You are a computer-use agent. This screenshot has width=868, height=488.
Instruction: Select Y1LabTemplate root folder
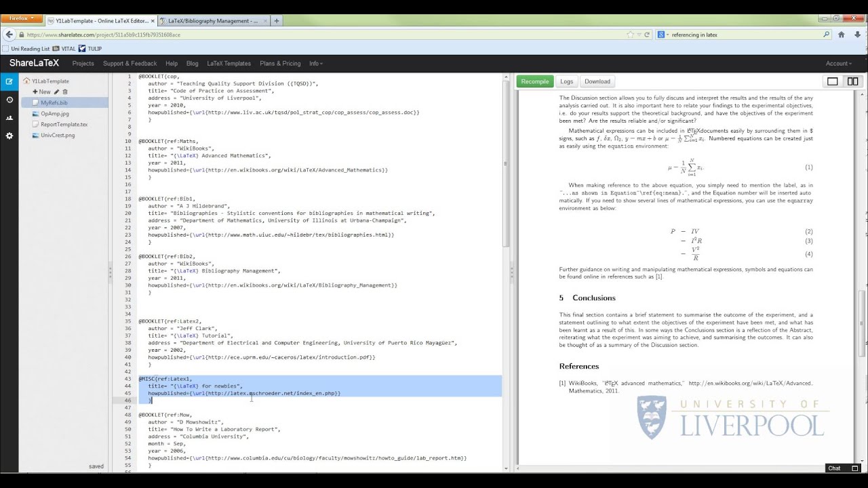tap(50, 81)
